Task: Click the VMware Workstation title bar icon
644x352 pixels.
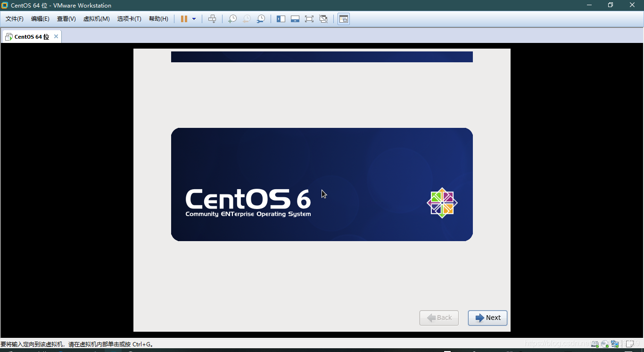Action: pyautogui.click(x=5, y=5)
